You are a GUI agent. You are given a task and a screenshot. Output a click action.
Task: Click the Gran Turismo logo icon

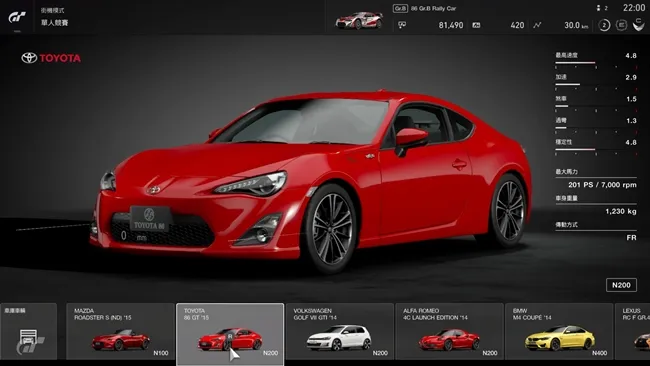point(17,17)
